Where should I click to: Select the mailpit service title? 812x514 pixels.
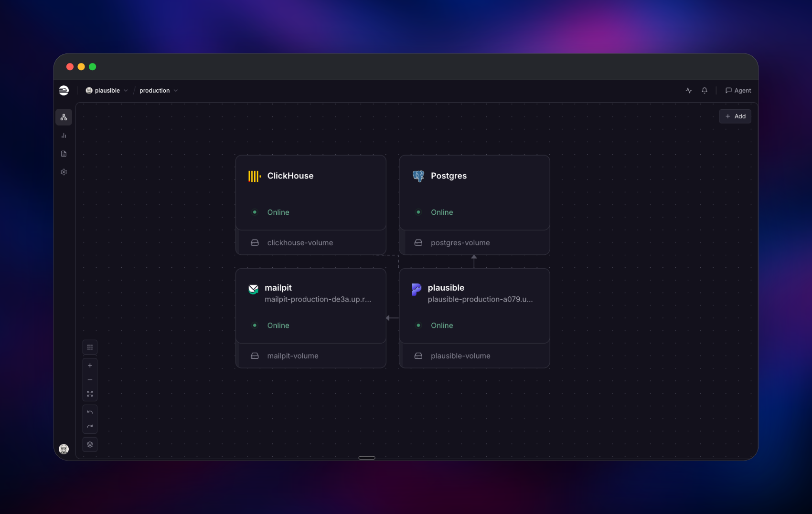[278, 288]
